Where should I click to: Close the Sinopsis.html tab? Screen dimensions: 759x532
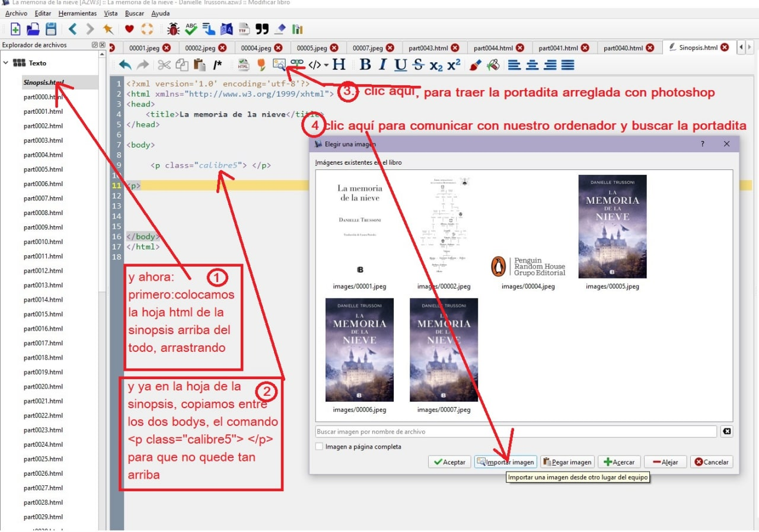pos(725,48)
